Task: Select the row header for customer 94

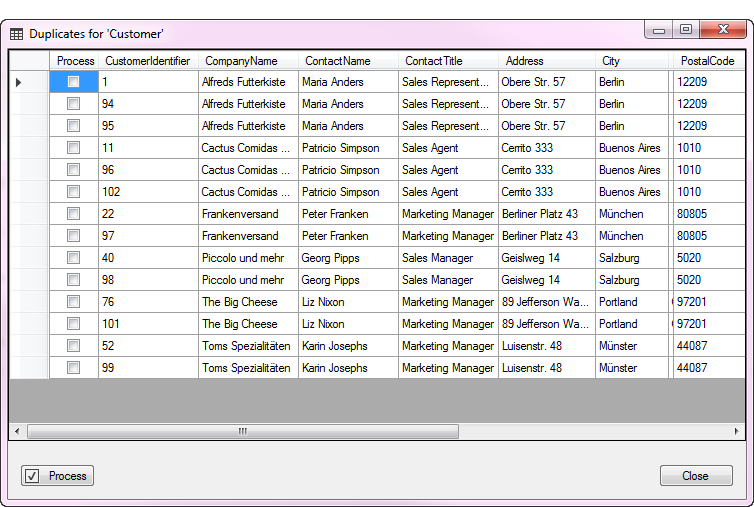Action: (29, 104)
